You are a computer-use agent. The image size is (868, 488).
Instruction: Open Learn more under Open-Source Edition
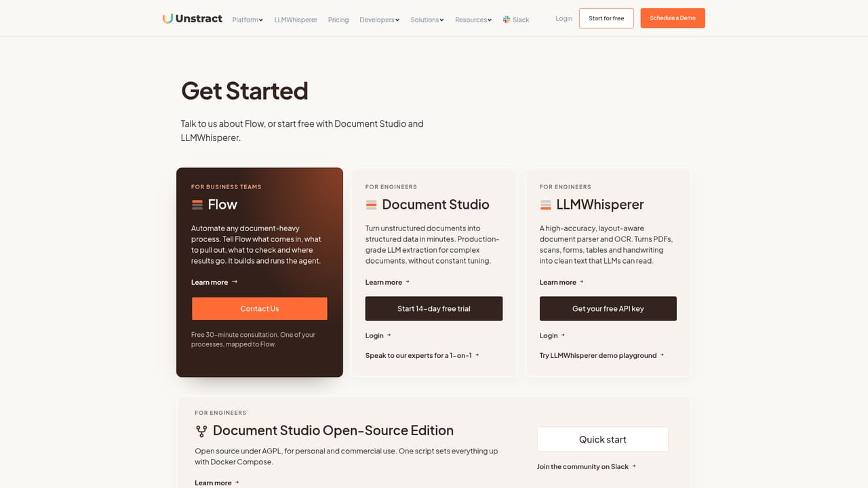[x=218, y=483]
